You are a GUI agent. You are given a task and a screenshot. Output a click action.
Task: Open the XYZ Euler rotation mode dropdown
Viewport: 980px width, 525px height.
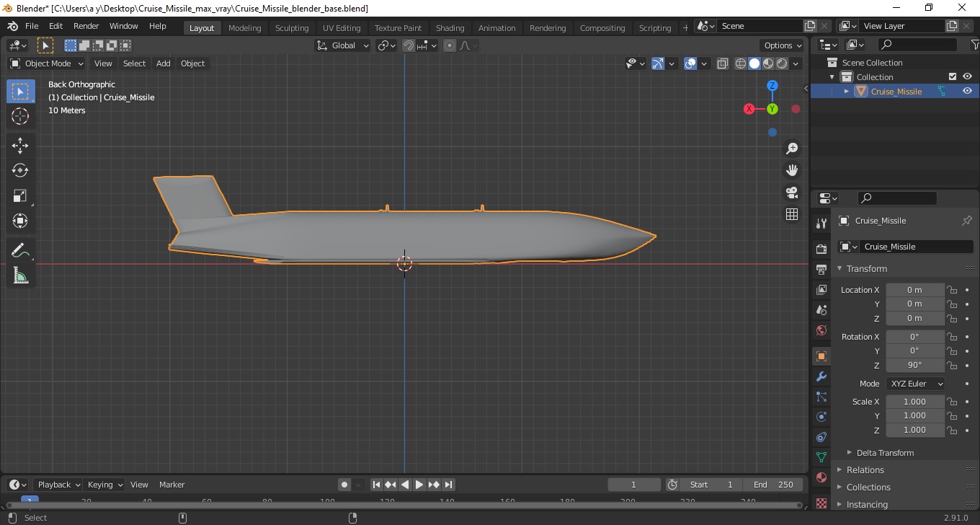point(915,384)
